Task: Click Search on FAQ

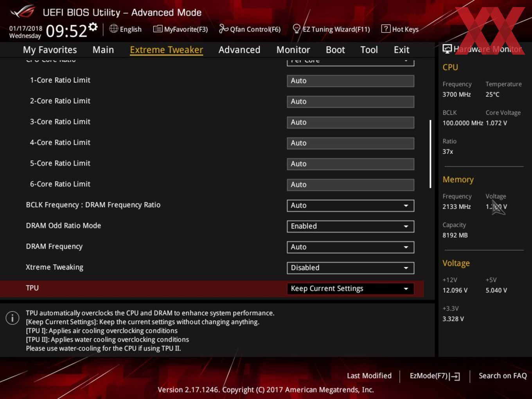Action: (x=503, y=376)
